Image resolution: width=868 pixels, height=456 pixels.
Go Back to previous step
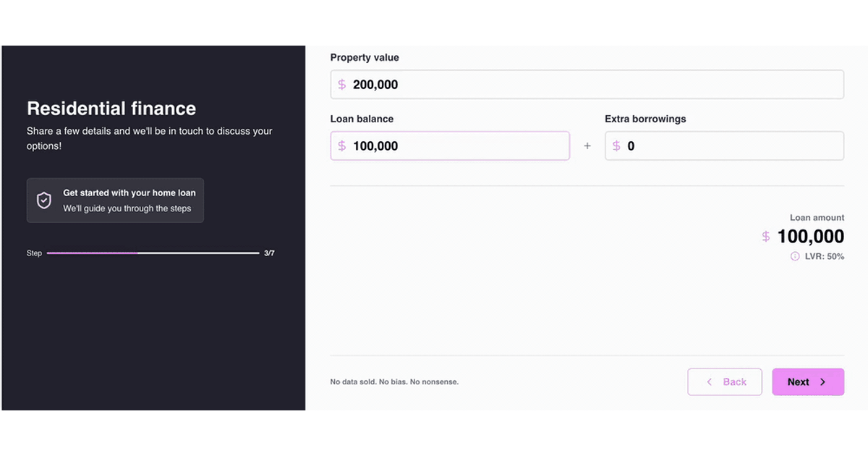725,382
